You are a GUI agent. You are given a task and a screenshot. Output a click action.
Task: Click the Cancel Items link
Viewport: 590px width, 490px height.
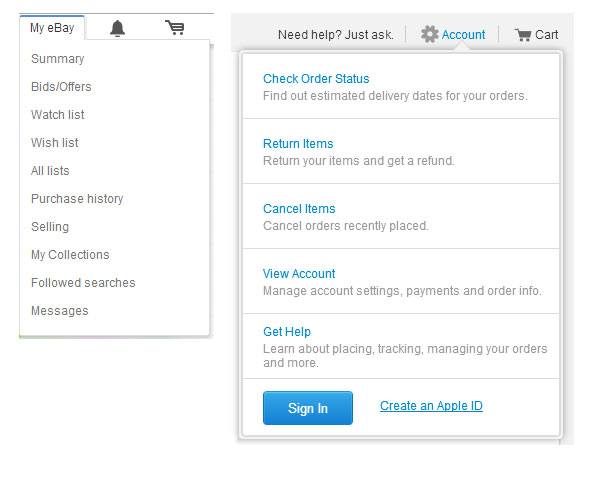tap(299, 208)
